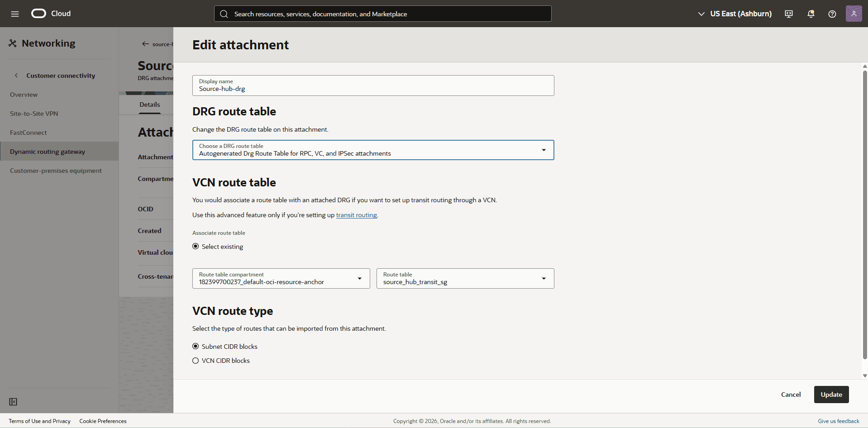This screenshot has height=428, width=868.
Task: Open the user profile avatar
Action: (854, 14)
